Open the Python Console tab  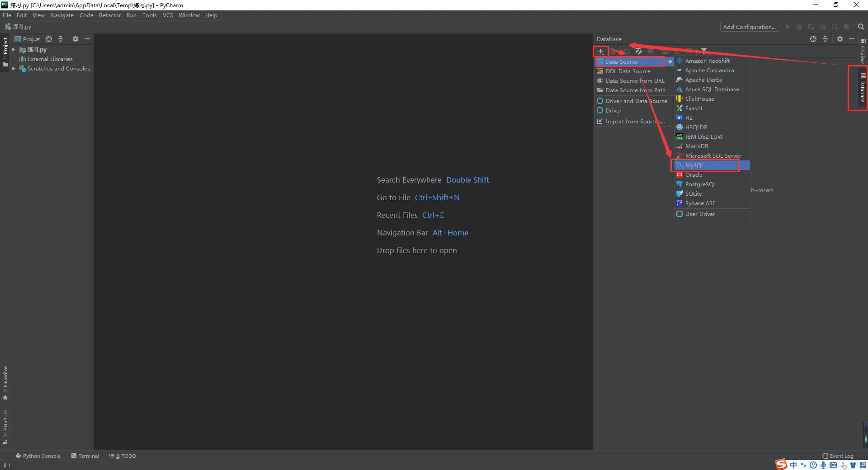38,456
